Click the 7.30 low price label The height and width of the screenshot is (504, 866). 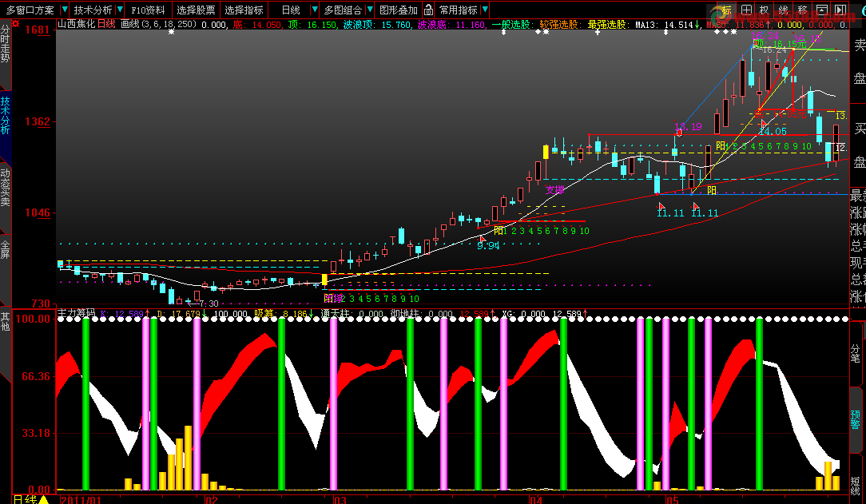209,304
